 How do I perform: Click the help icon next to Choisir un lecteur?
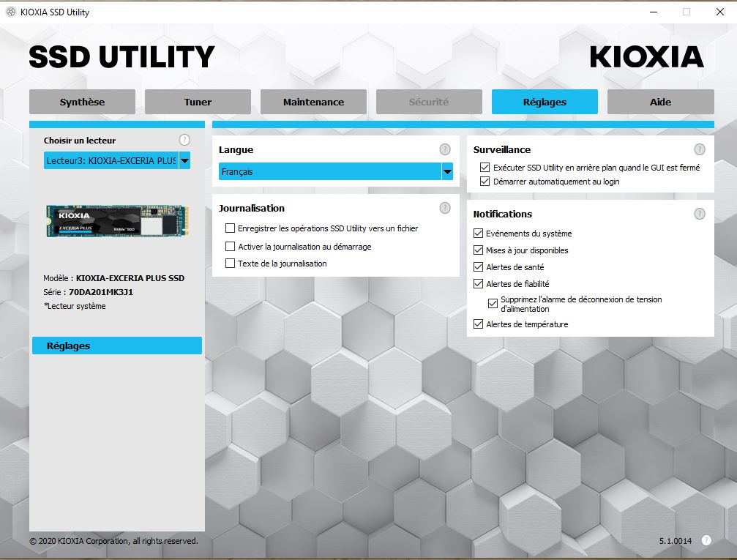pyautogui.click(x=184, y=140)
